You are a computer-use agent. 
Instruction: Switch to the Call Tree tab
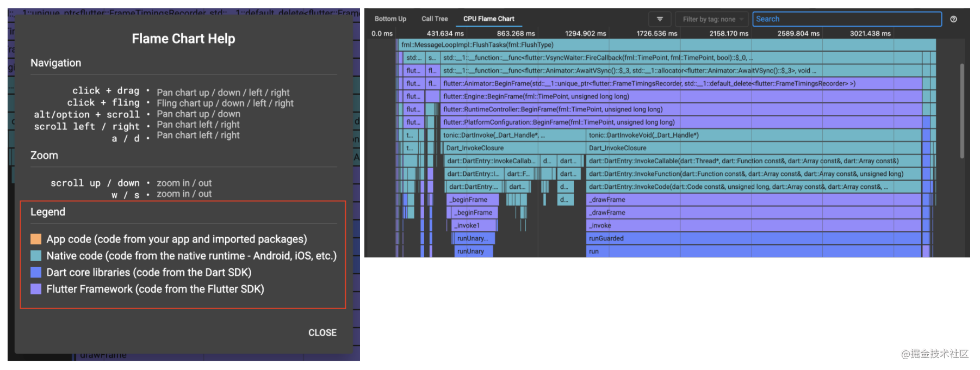[435, 18]
